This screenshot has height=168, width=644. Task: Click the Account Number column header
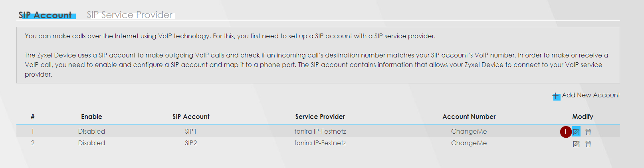pyautogui.click(x=469, y=117)
